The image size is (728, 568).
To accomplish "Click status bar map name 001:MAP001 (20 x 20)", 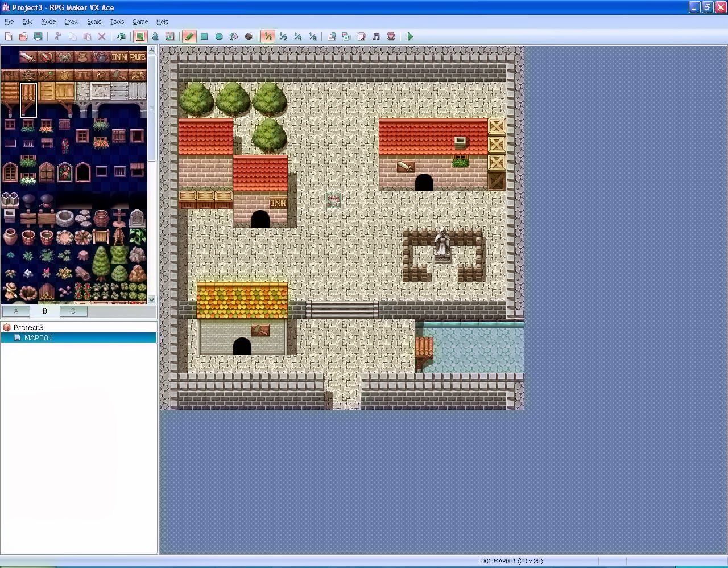I will point(512,561).
